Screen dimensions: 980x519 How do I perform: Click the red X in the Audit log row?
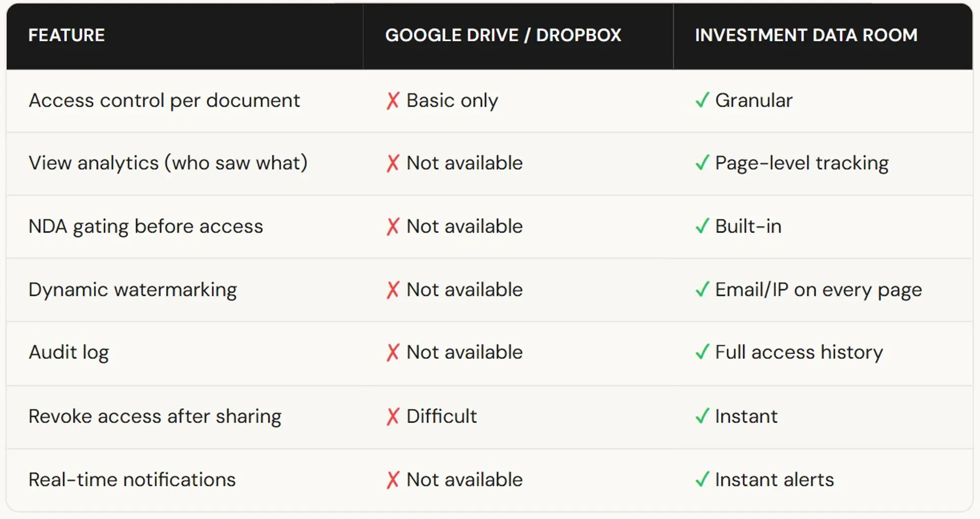coord(393,353)
